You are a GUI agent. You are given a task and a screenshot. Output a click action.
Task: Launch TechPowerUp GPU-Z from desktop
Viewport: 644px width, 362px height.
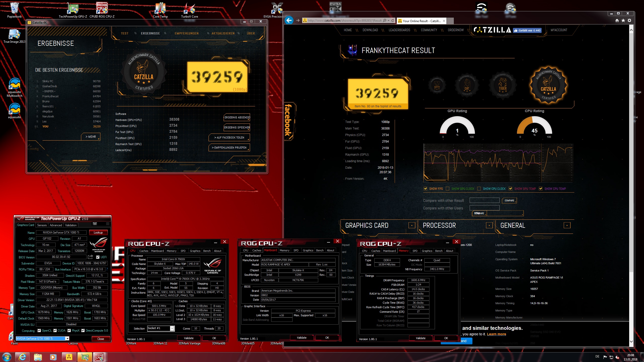coord(73,10)
